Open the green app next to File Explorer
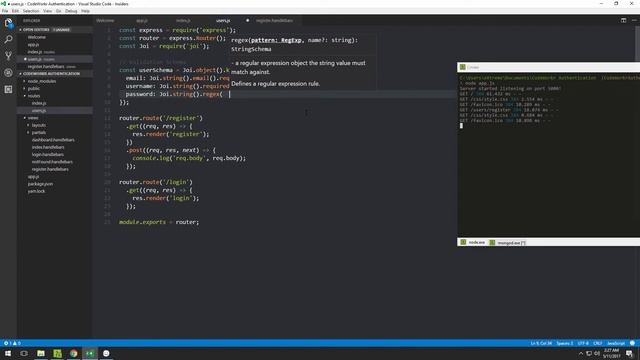This screenshot has width=640, height=360. [x=57, y=353]
